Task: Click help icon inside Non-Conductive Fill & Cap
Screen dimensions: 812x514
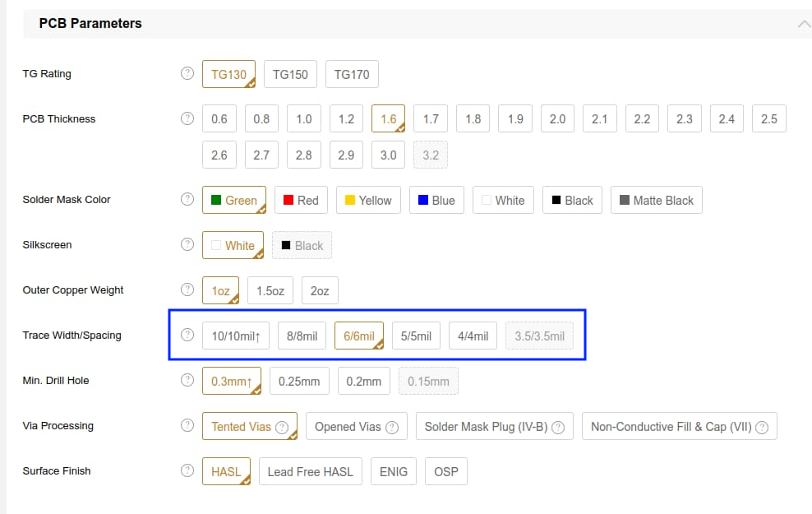Action: pos(762,428)
